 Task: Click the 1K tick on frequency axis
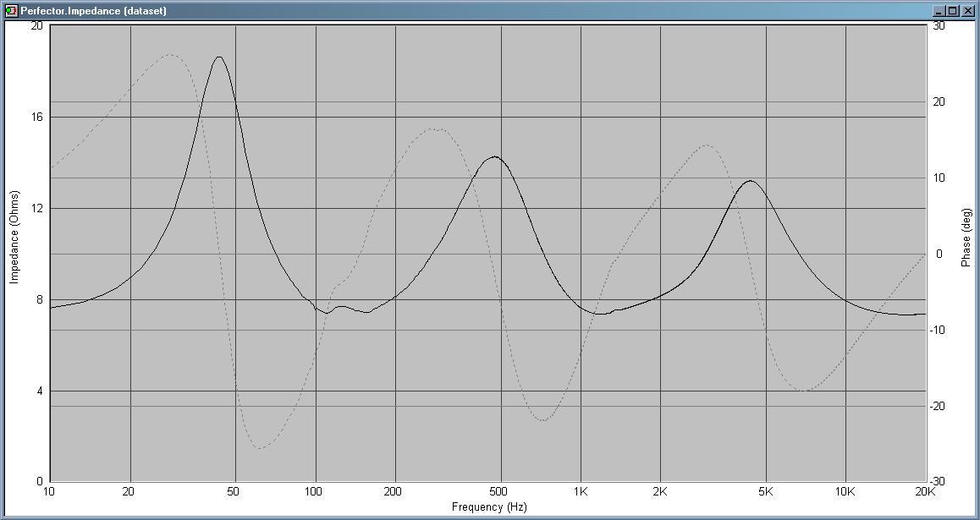(581, 491)
